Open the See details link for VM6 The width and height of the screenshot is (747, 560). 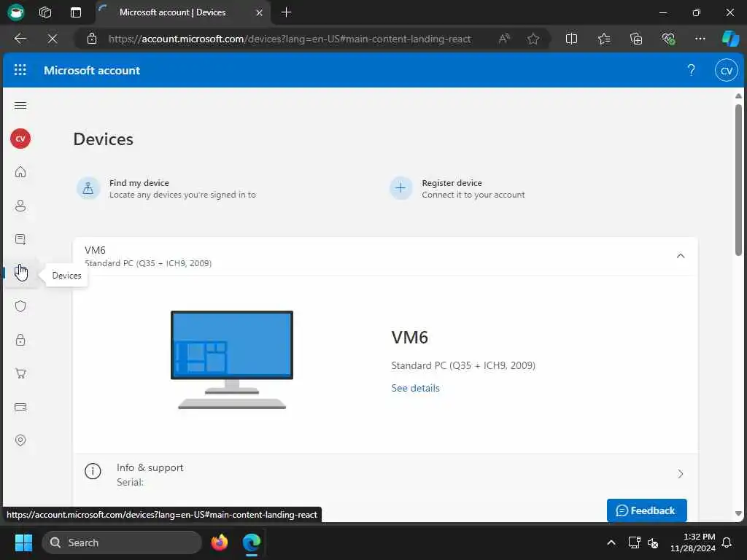pyautogui.click(x=415, y=388)
